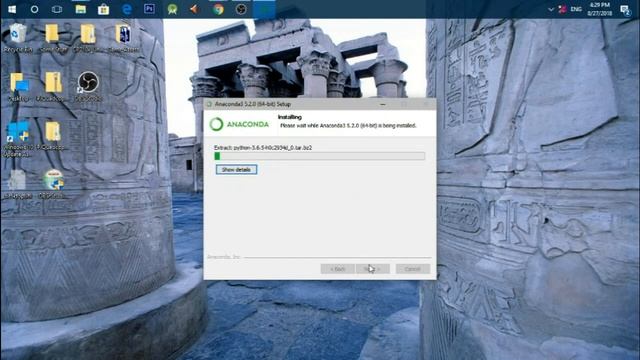This screenshot has width=640, height=360.
Task: Select the folder icon with dark blue image
Action: pyautogui.click(x=123, y=38)
